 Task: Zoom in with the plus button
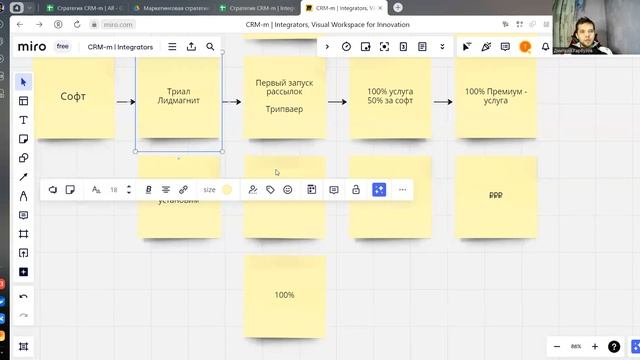point(595,347)
